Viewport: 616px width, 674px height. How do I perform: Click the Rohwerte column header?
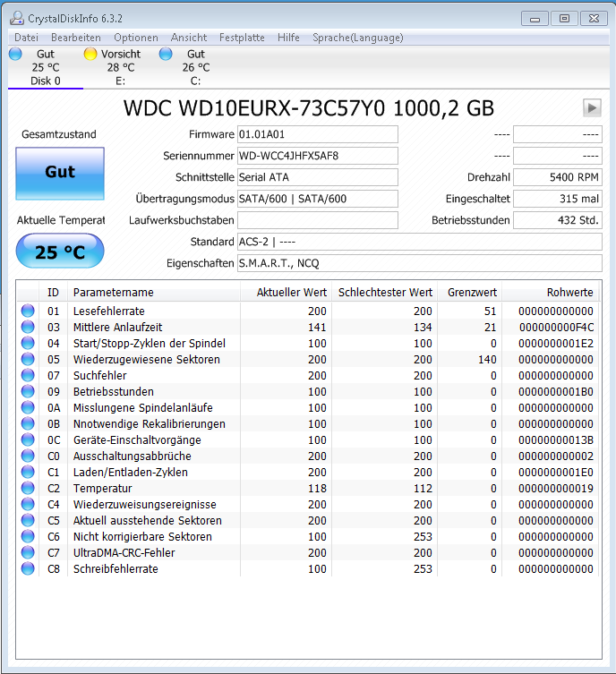551,293
